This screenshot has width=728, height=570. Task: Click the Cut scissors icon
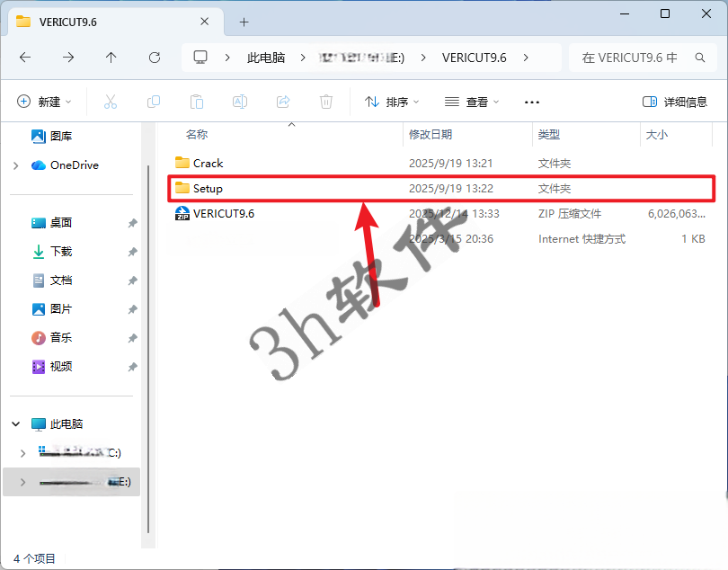pos(111,102)
